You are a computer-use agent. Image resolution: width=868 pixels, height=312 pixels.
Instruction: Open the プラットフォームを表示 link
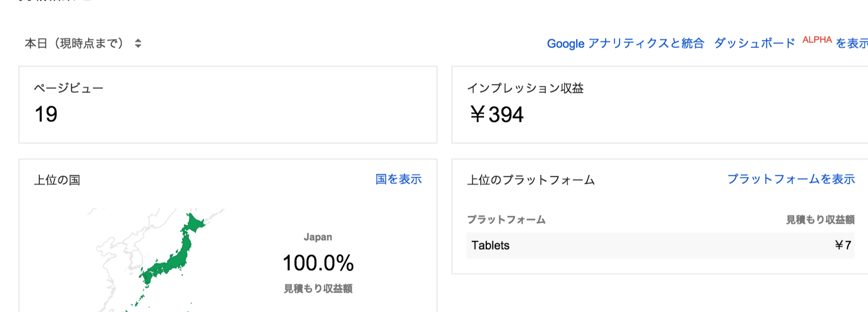(791, 179)
